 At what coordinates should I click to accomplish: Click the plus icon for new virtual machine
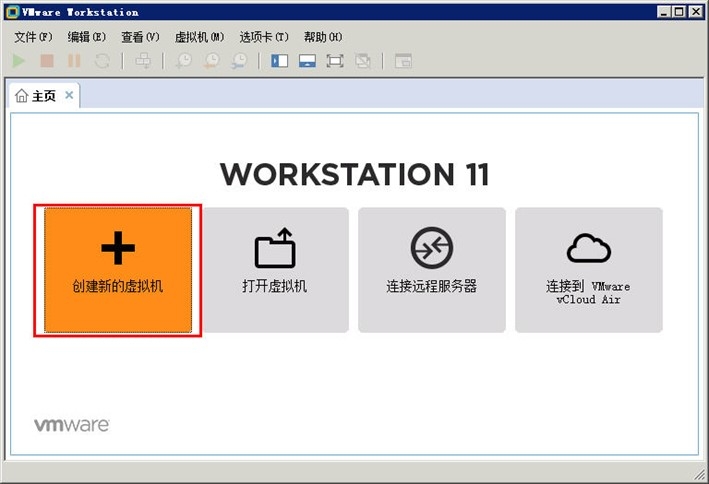pyautogui.click(x=118, y=248)
